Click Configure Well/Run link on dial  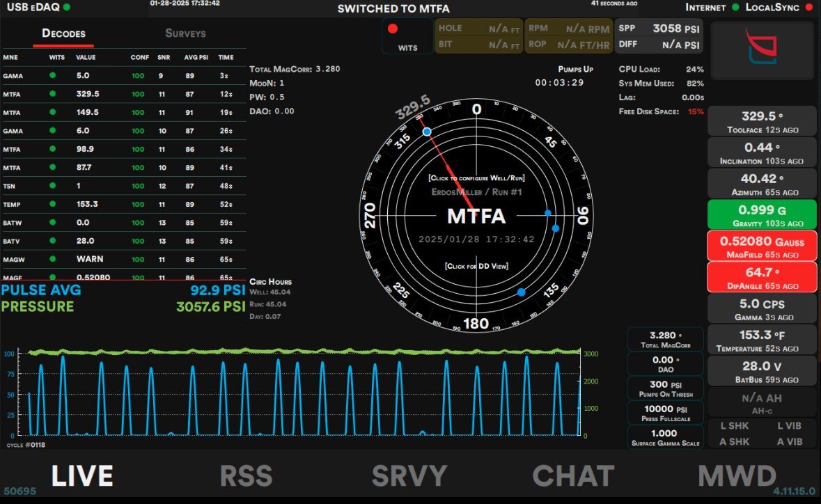(476, 178)
